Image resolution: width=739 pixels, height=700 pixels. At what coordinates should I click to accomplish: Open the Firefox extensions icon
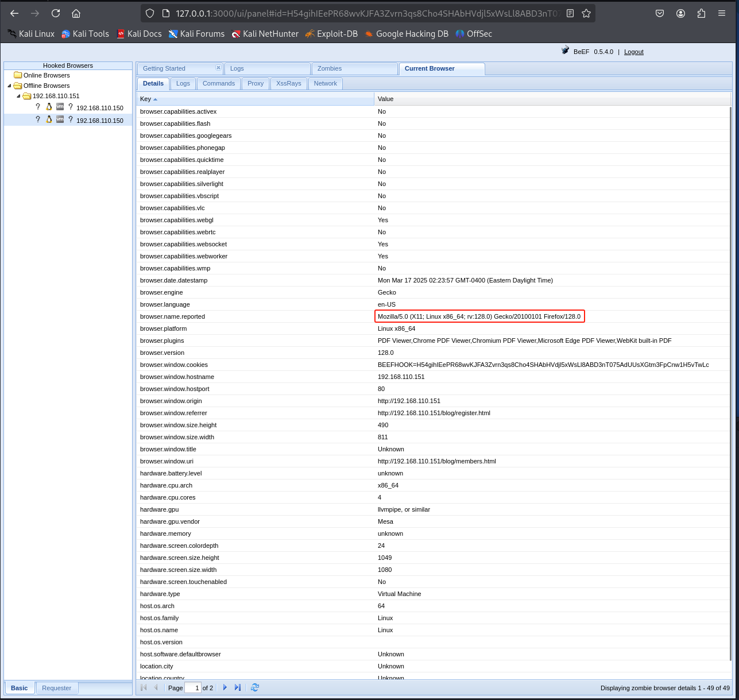pos(701,13)
